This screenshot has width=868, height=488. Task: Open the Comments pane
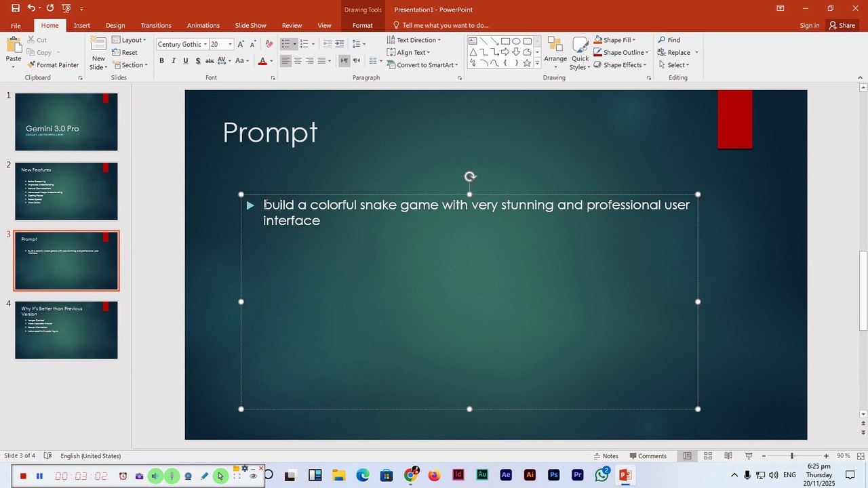648,456
